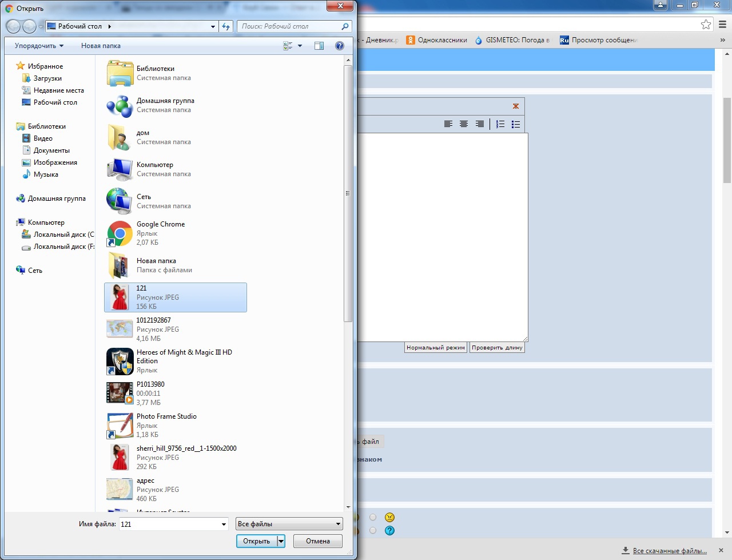Select the sherri_hill_9756_red JPEG file
Viewport: 732px width, 560px height.
pyautogui.click(x=176, y=458)
